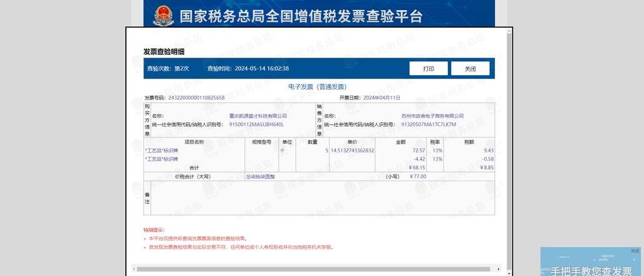Click the 税额 column header
This screenshot has width=644, height=276.
(x=469, y=142)
